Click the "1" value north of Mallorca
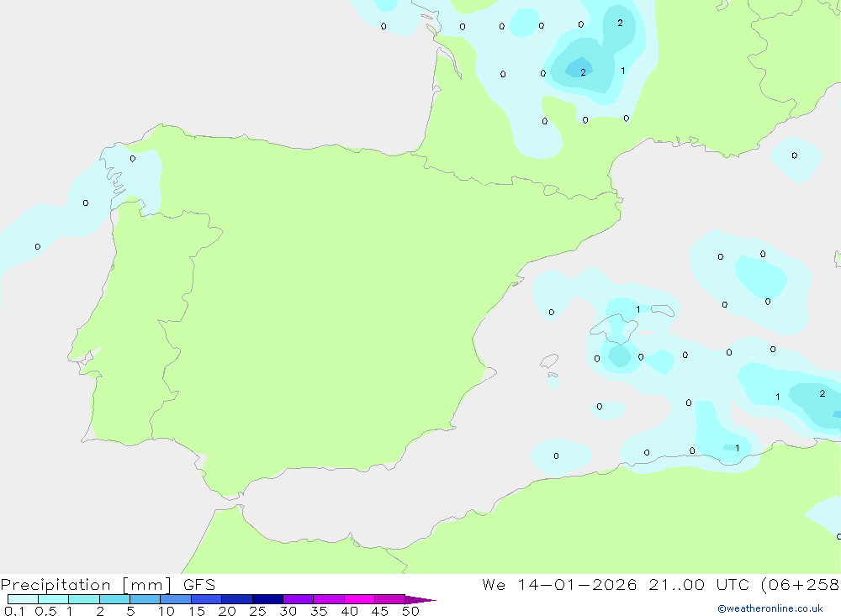 (637, 309)
